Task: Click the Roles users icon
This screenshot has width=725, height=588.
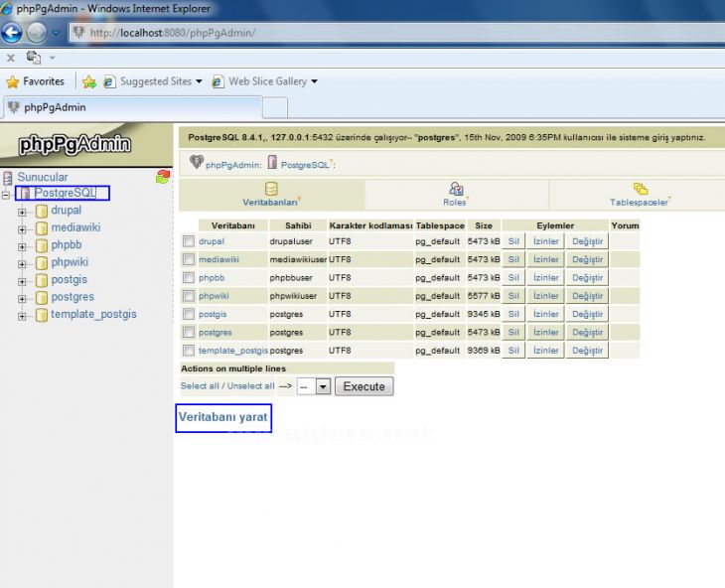Action: 456,189
